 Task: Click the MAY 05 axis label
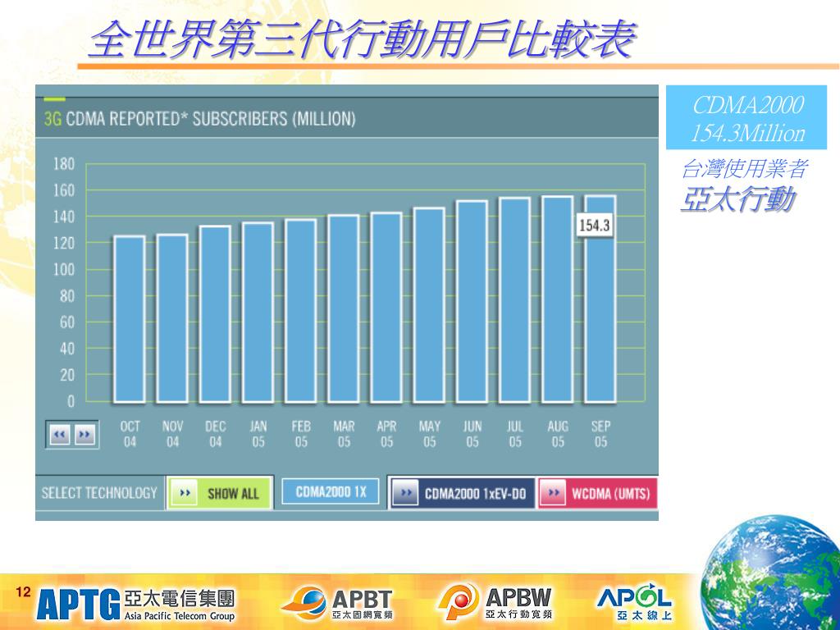pyautogui.click(x=430, y=434)
